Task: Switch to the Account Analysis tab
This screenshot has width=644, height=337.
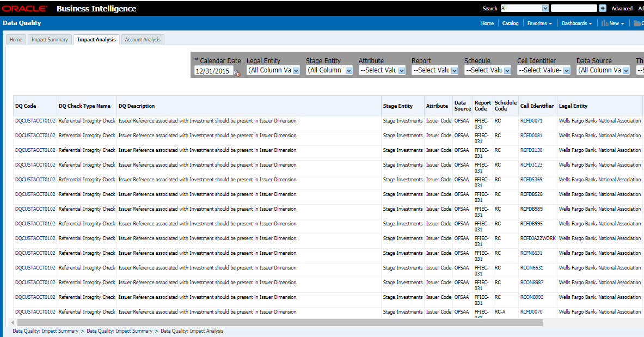Action: 143,39
